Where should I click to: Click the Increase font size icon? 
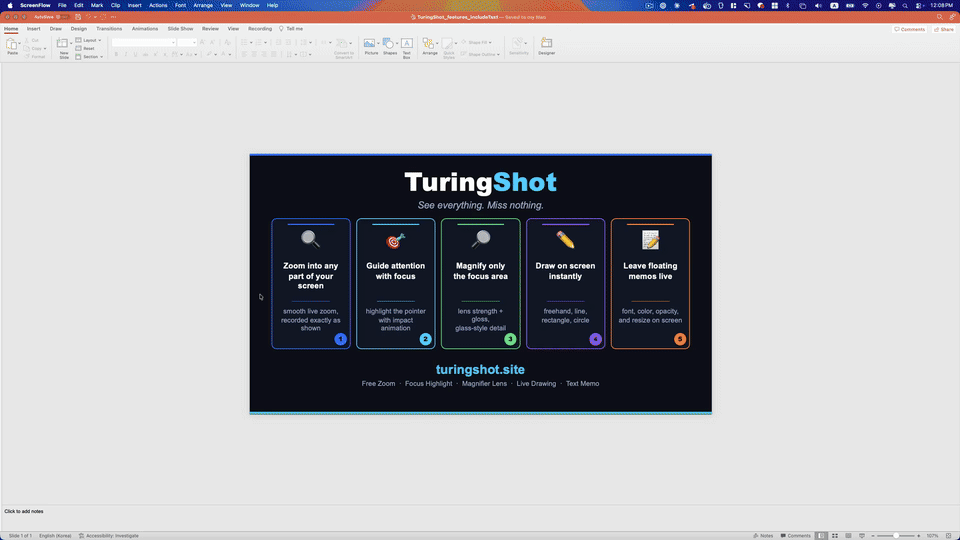[203, 42]
